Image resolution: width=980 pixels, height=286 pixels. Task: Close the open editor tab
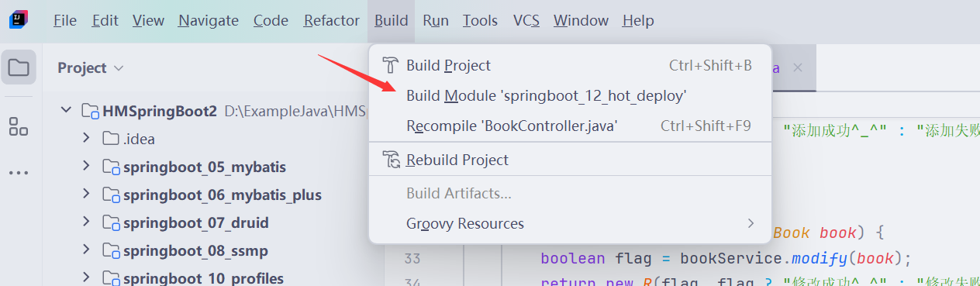point(798,67)
